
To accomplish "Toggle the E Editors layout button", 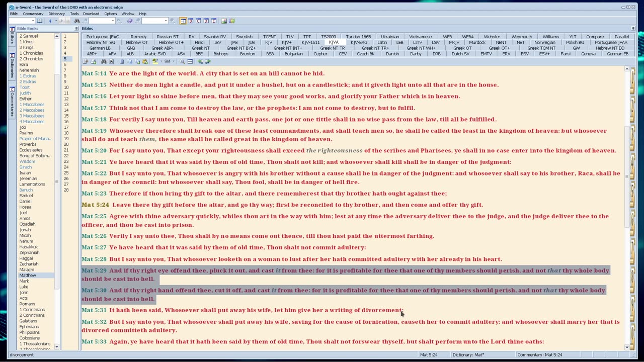I will pyautogui.click(x=213, y=21).
